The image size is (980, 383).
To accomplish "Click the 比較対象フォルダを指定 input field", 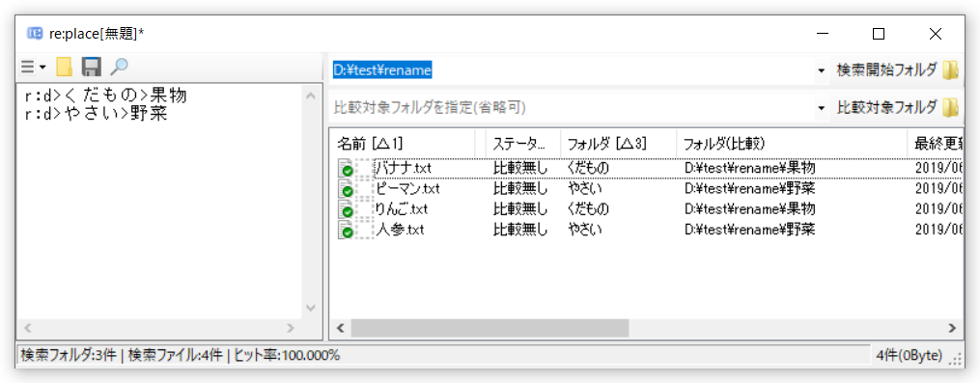I will (x=572, y=108).
